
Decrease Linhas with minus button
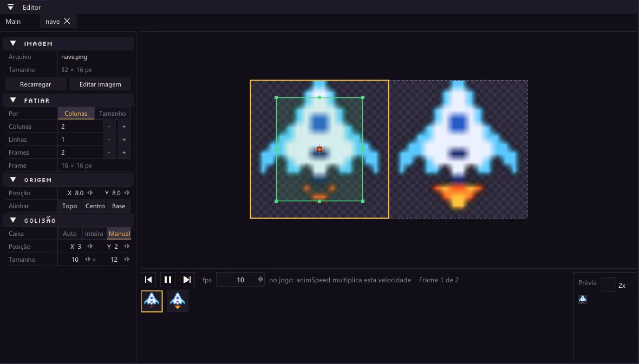pyautogui.click(x=109, y=140)
